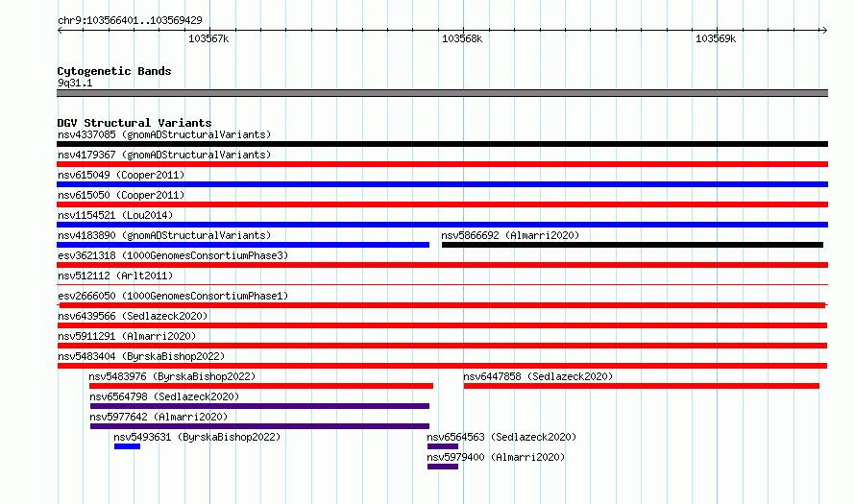Select the red nsv5483976 variant bar
855x504 pixels.
(261, 386)
